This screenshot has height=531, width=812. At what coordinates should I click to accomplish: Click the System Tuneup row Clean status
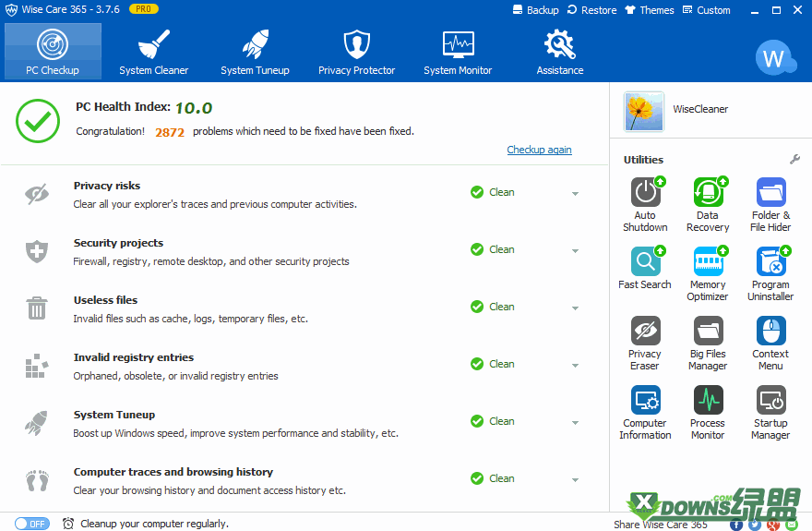[493, 421]
